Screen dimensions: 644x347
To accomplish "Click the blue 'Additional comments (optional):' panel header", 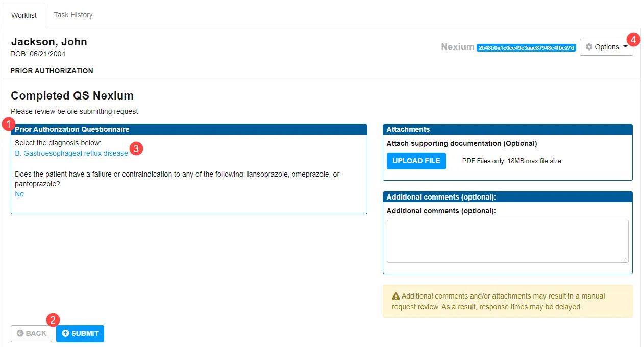I will (507, 197).
